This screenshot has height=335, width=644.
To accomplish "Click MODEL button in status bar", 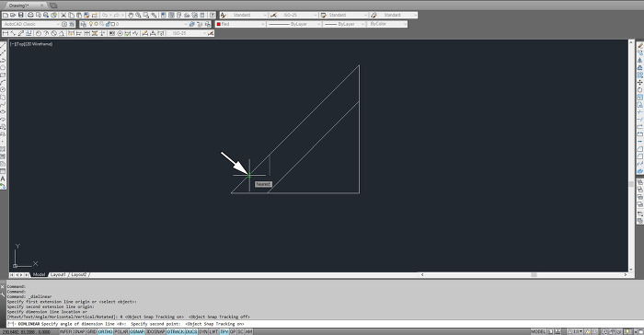I will (538, 331).
